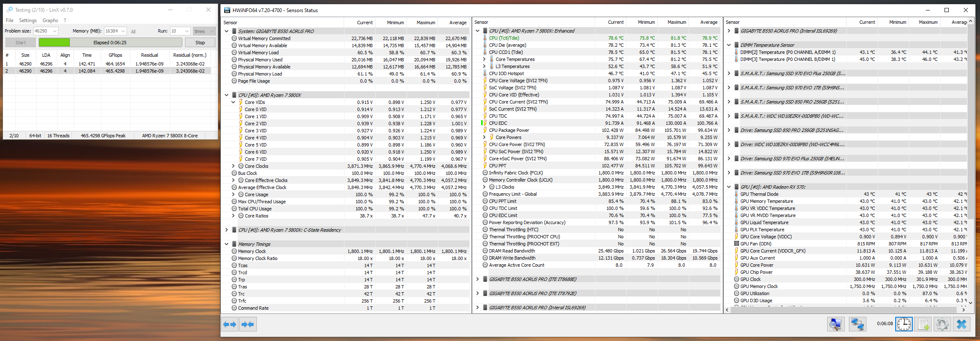Start logging with the spreadsheet-plus icon

(923, 324)
